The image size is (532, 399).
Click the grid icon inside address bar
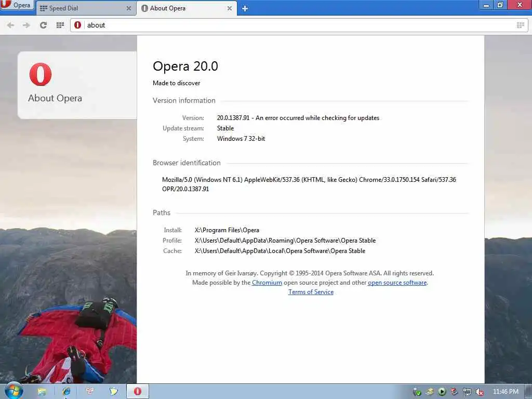(520, 25)
